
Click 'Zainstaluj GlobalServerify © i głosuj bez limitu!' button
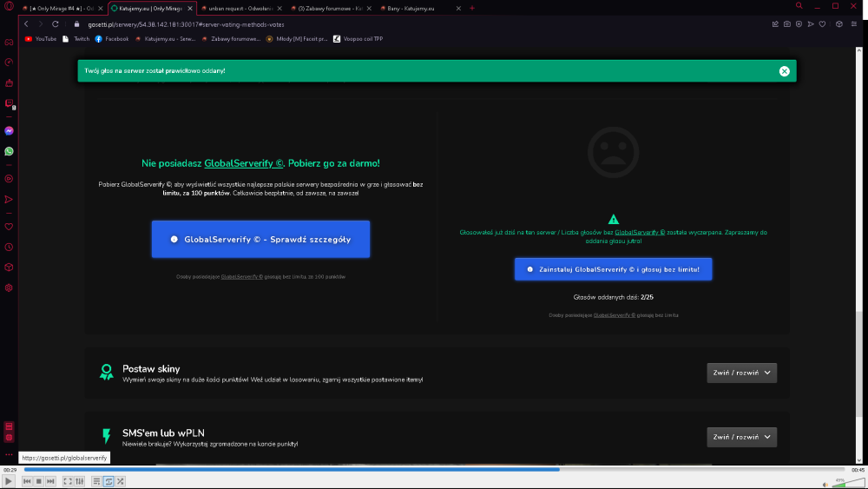(614, 269)
